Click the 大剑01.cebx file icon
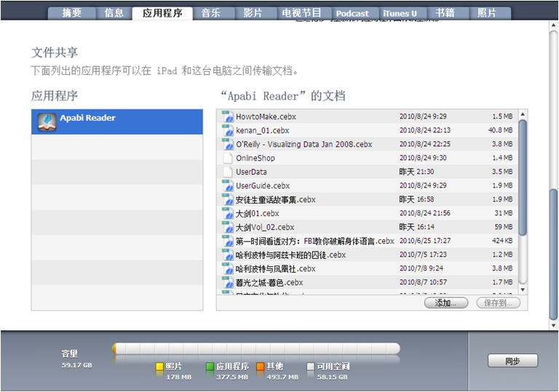The width and height of the screenshot is (559, 392). pyautogui.click(x=227, y=214)
